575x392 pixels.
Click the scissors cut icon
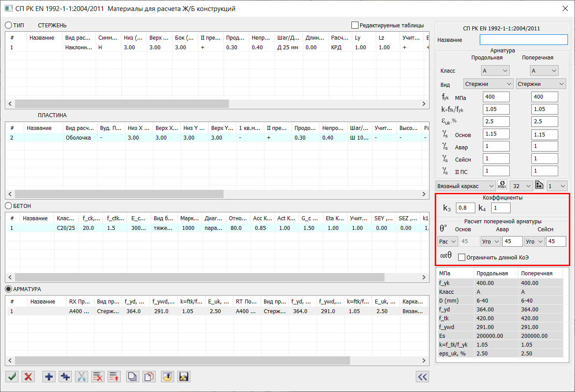(82, 377)
